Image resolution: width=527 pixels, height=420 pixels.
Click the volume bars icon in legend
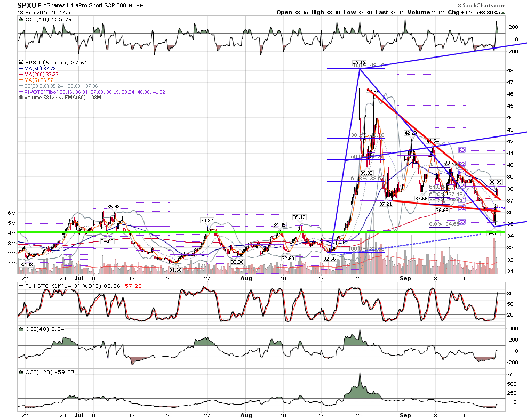(x=21, y=98)
